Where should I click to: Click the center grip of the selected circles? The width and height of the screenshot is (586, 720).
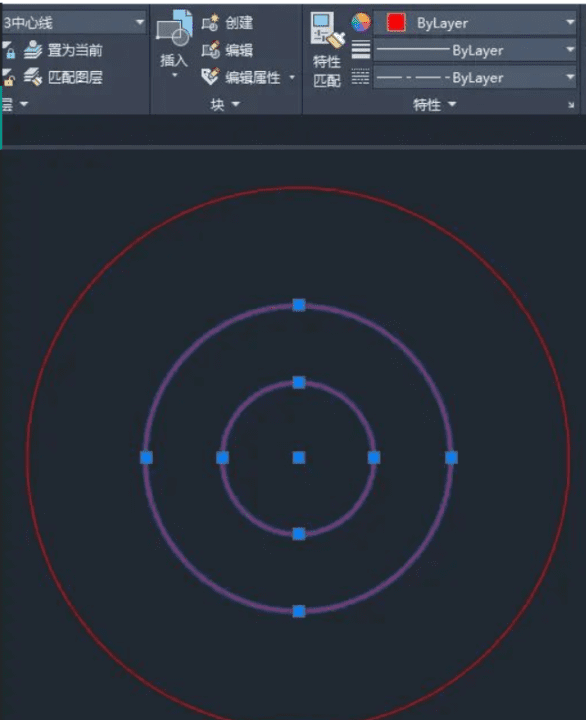pyautogui.click(x=299, y=457)
